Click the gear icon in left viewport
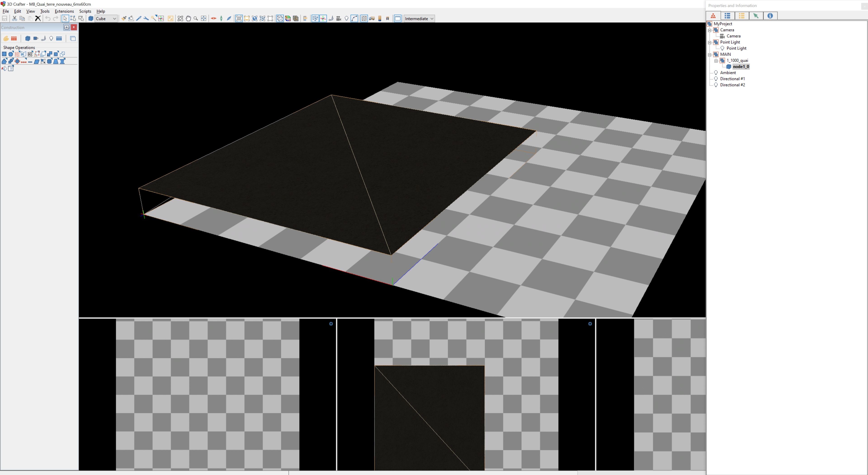Screen dimensions: 868x475 pos(331,324)
